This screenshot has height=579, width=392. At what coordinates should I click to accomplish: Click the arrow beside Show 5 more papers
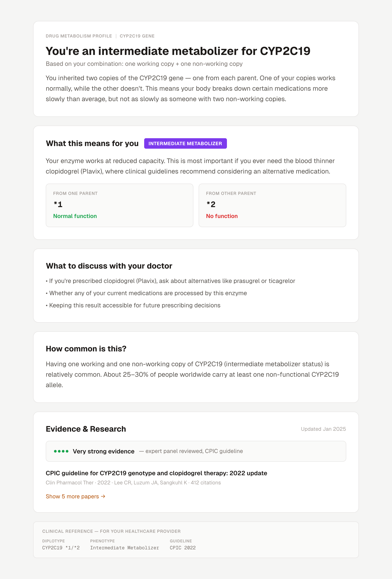[x=103, y=496]
